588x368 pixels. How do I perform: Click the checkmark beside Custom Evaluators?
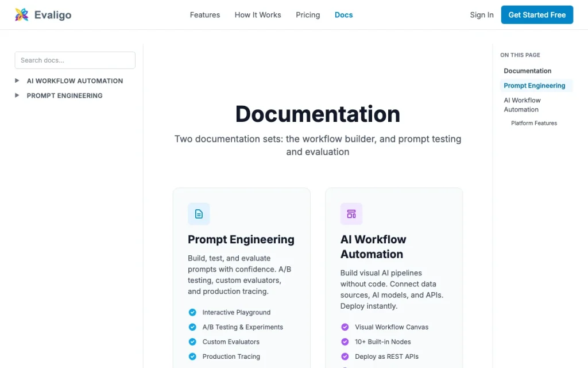tap(192, 342)
